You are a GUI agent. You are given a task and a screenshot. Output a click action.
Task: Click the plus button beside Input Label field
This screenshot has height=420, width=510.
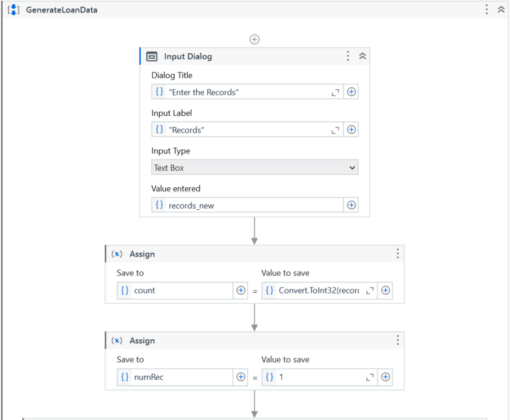coord(352,130)
